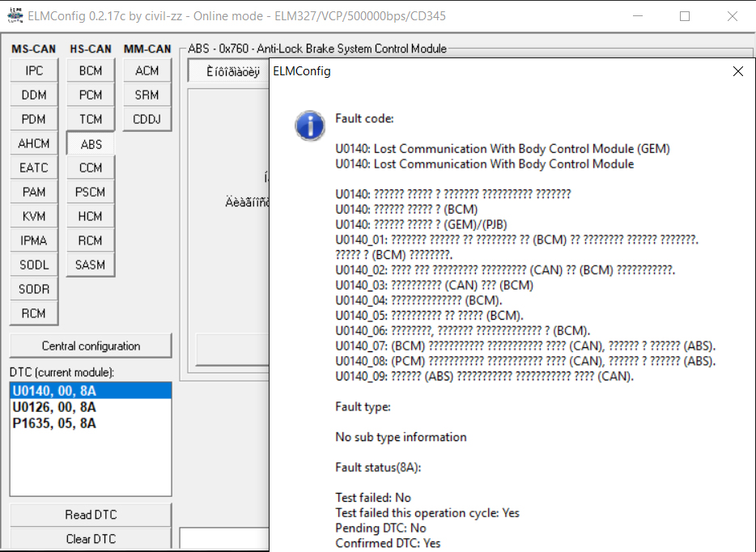Viewport: 756px width, 552px height.
Task: Open the BCM module
Action: (x=91, y=70)
